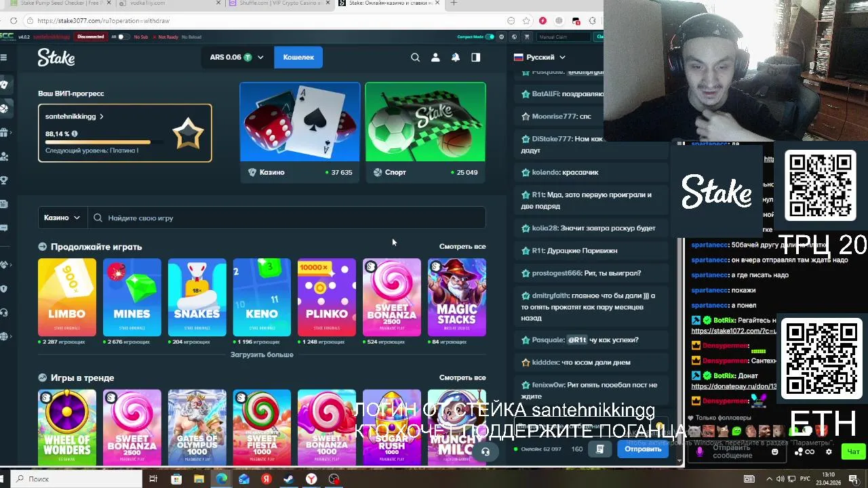868x488 pixels.
Task: Open responsible gambling shield icon in sidebar
Action: [3, 289]
